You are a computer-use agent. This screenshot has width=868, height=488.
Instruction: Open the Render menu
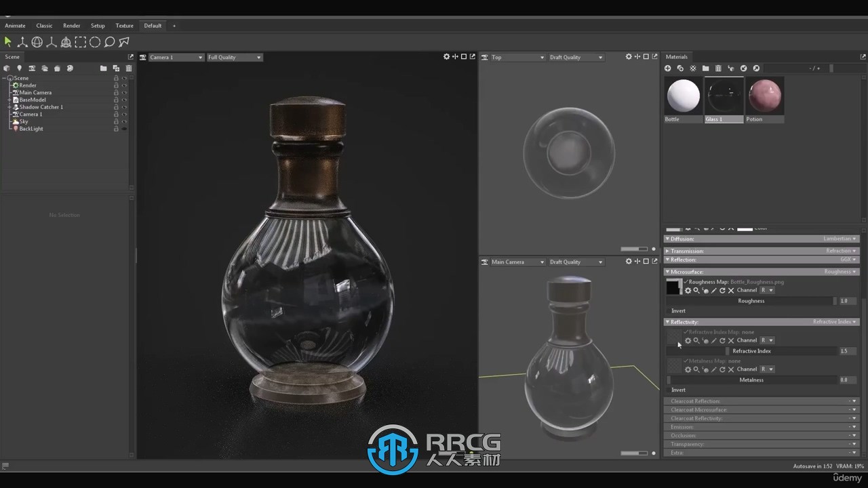[x=71, y=26]
